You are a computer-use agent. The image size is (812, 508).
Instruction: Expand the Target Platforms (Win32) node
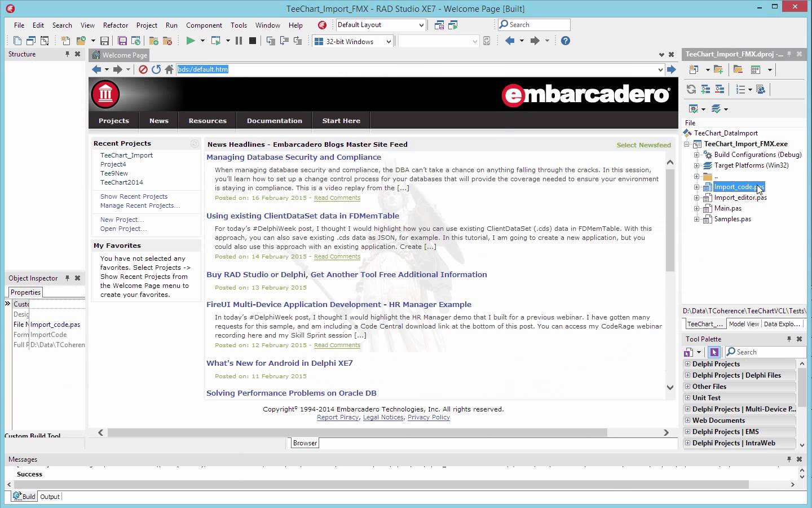pyautogui.click(x=697, y=165)
